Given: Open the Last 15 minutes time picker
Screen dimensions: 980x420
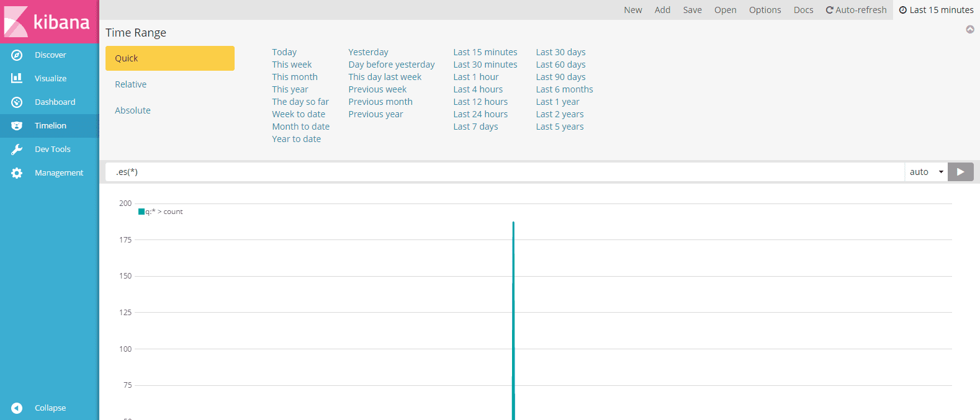Looking at the screenshot, I should pos(937,10).
